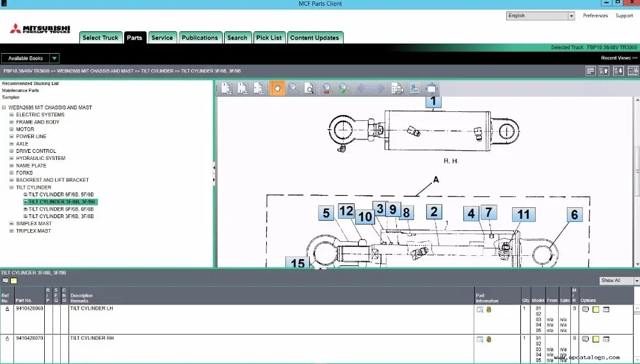Click the Preferences link
Viewport: 640px width, 364px height.
[595, 16]
